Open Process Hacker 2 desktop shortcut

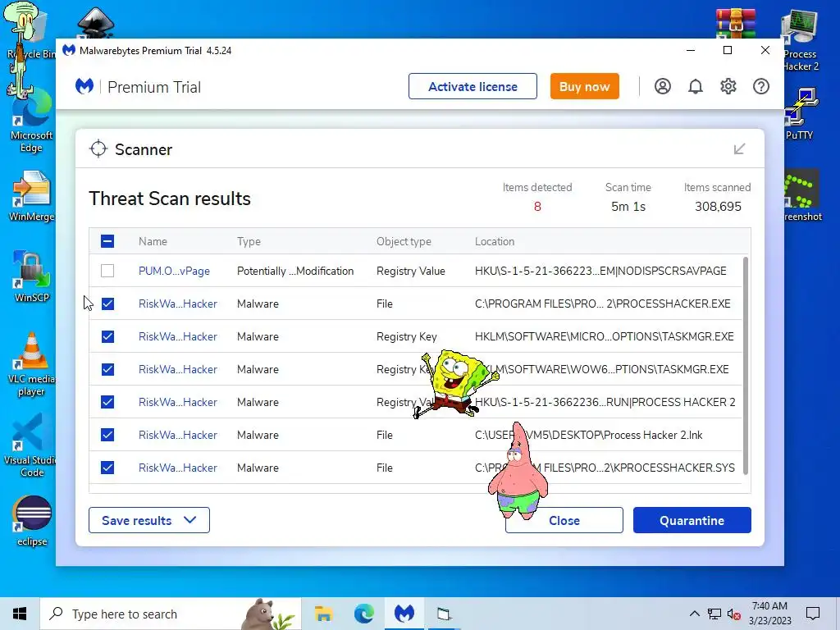(800, 41)
